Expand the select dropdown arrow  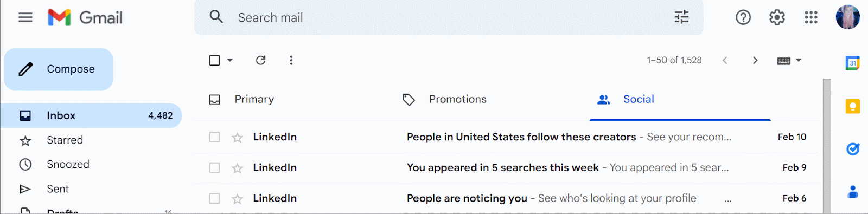click(230, 60)
